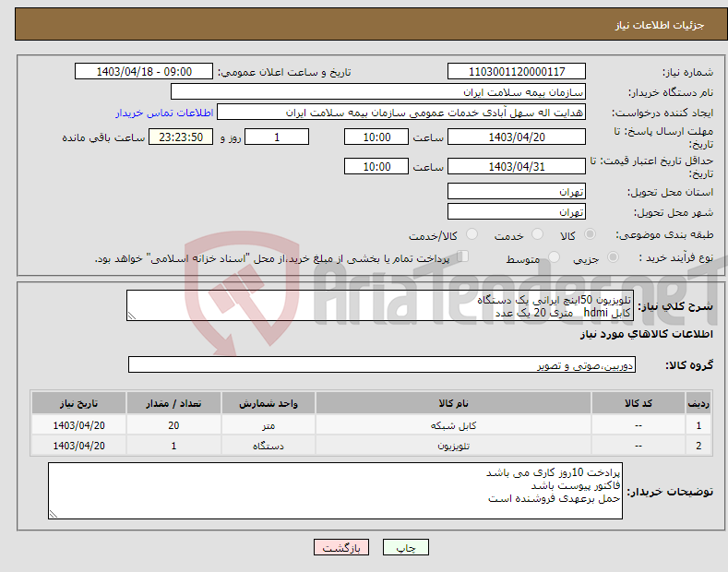Click the تلویزیون item name cell

(x=453, y=446)
